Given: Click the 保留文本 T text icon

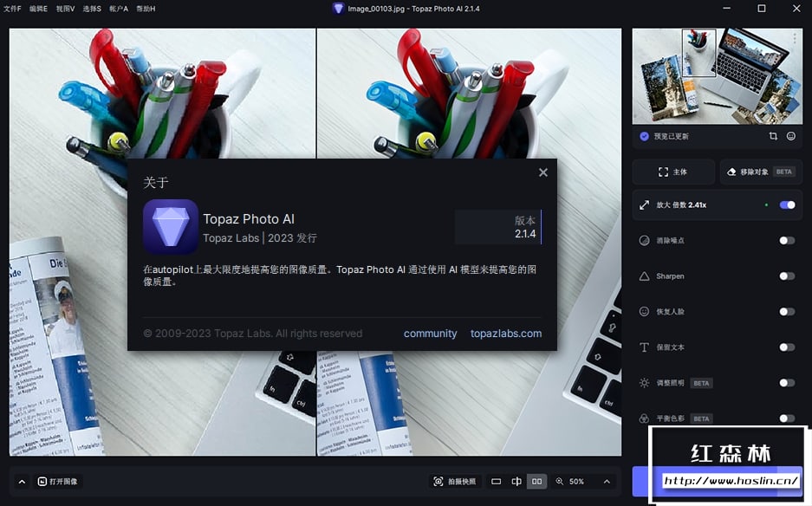Looking at the screenshot, I should [x=644, y=347].
